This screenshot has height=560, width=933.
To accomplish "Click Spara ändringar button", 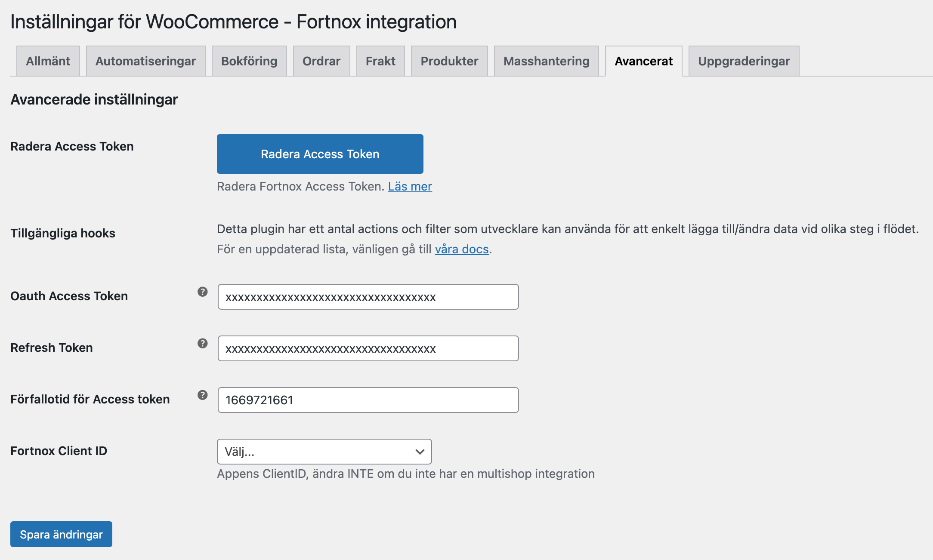I will click(61, 533).
